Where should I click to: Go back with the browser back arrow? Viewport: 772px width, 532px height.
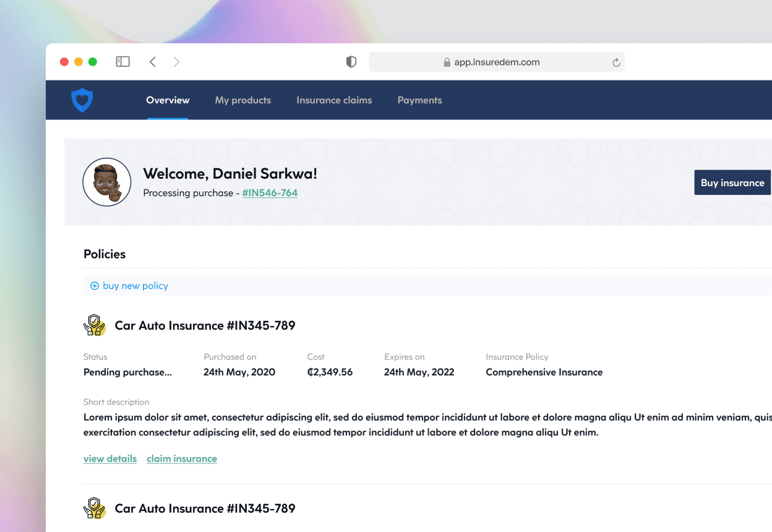(x=153, y=62)
